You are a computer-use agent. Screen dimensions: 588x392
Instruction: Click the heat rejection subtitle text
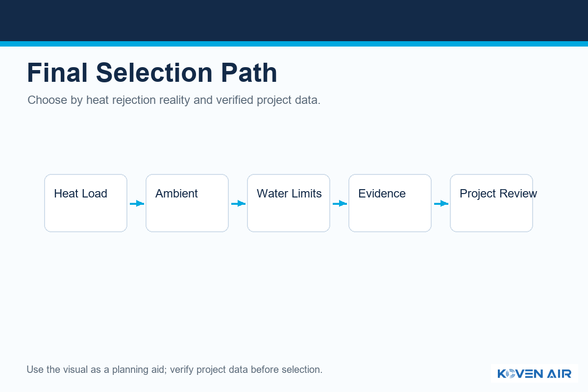(x=174, y=100)
